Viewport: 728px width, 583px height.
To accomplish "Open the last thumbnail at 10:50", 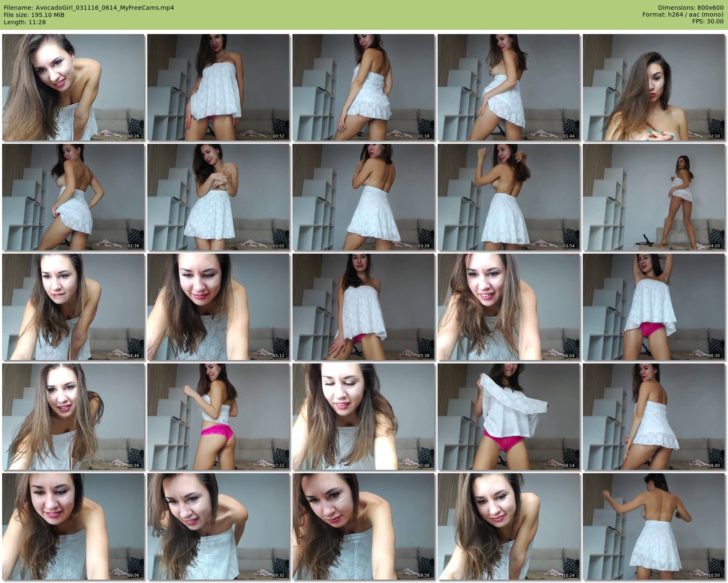I will 653,526.
